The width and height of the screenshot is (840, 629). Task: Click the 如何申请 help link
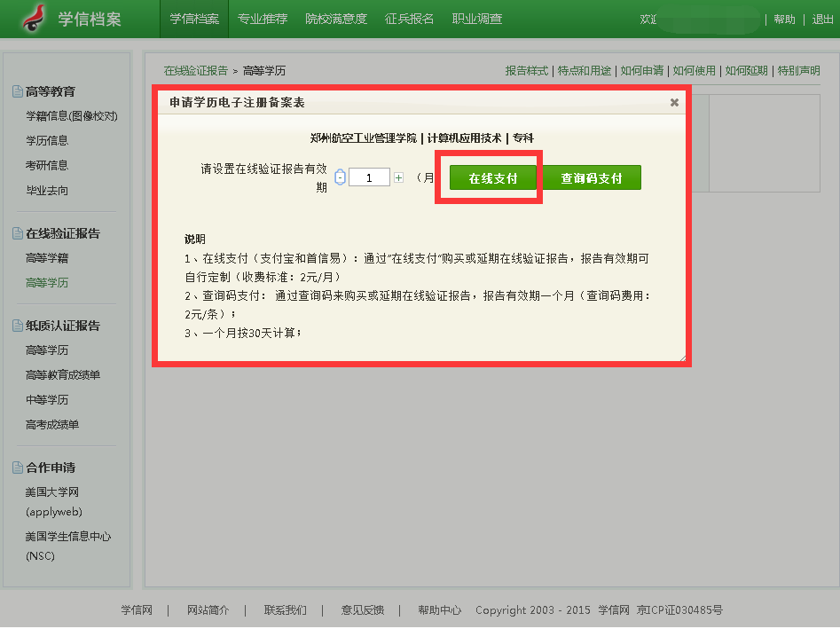(x=642, y=70)
